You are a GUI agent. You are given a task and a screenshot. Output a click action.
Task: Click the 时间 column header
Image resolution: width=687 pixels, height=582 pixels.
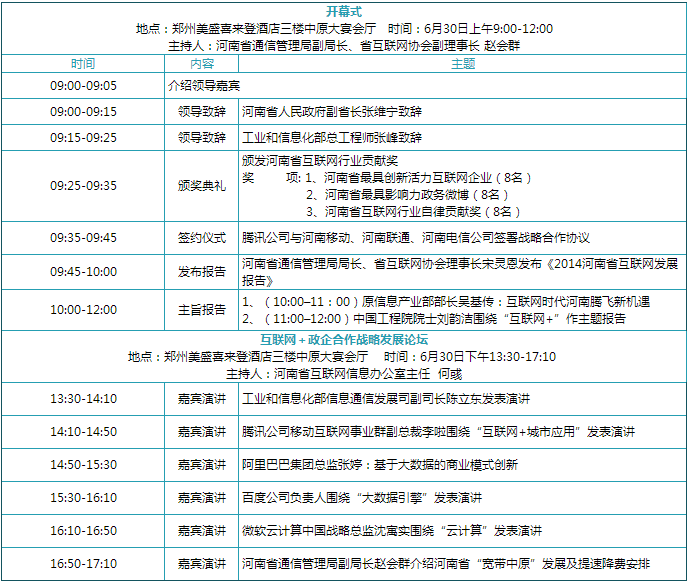coord(83,64)
